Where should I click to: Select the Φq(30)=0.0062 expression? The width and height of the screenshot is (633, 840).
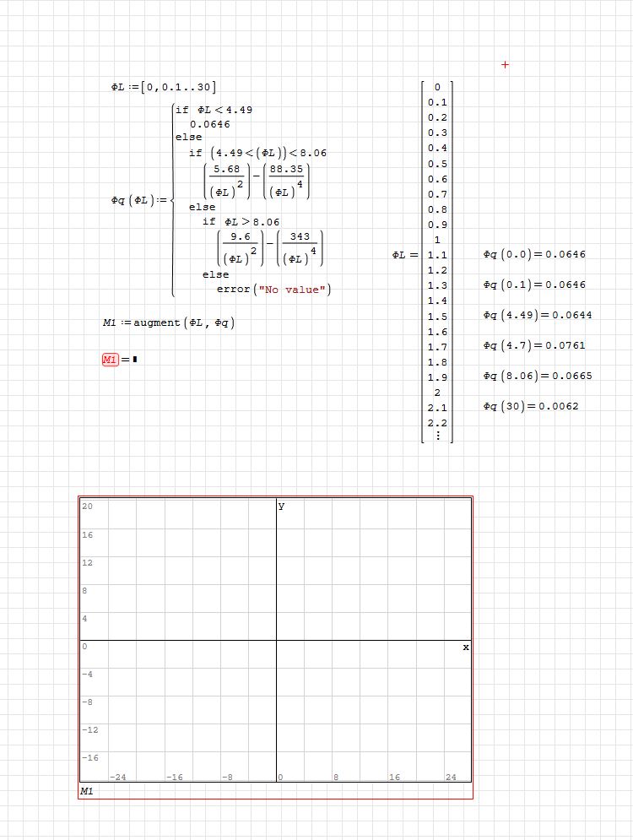(x=530, y=406)
